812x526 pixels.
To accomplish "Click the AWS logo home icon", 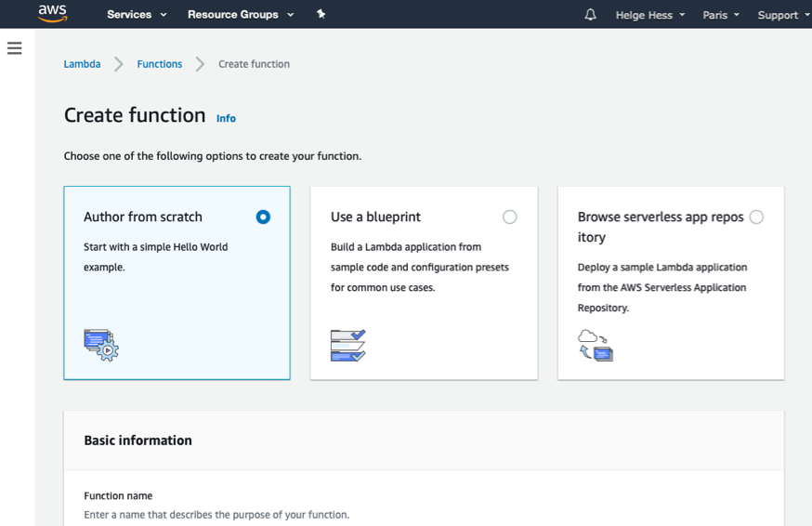I will point(52,13).
